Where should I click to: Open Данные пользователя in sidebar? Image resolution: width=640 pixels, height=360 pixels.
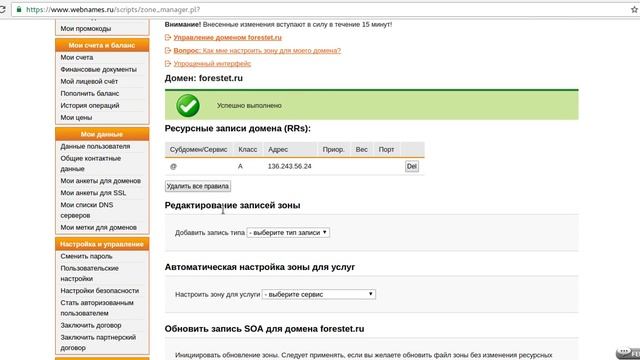click(95, 146)
